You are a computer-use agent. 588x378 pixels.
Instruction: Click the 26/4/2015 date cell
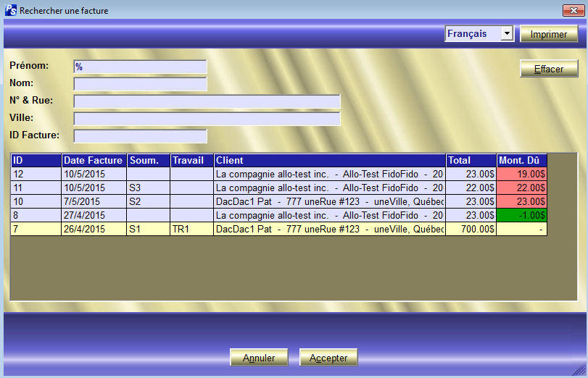coord(94,229)
